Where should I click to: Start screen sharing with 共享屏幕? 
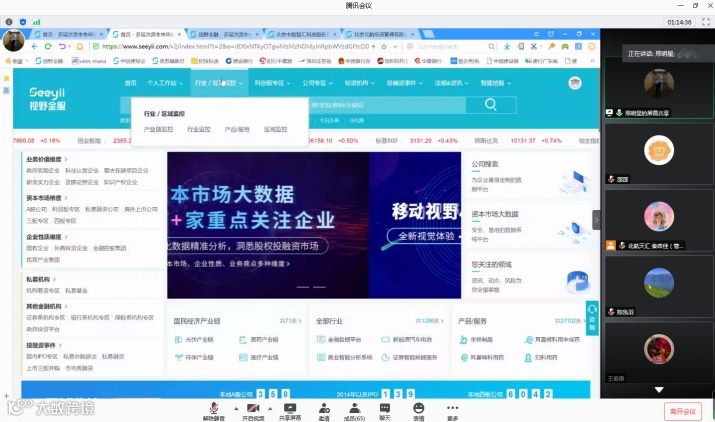pyautogui.click(x=290, y=412)
